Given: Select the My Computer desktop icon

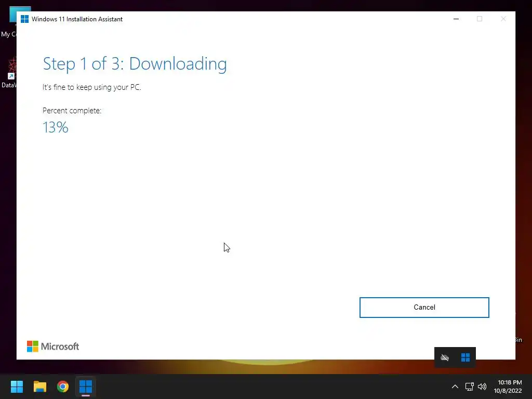Looking at the screenshot, I should [x=8, y=22].
